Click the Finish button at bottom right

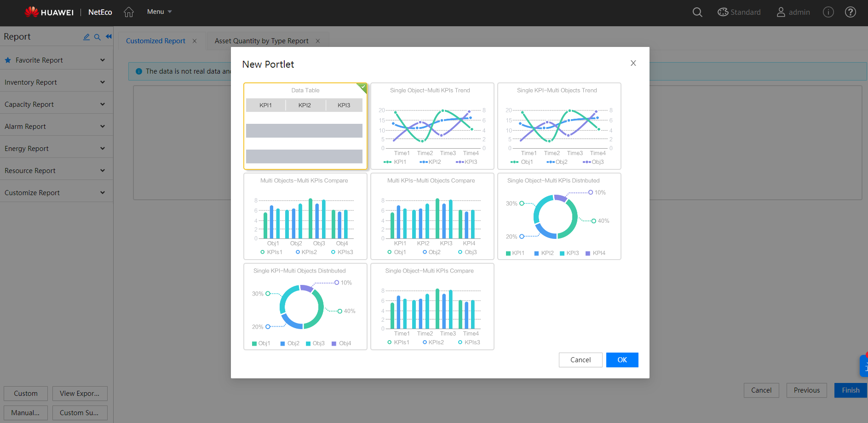850,390
